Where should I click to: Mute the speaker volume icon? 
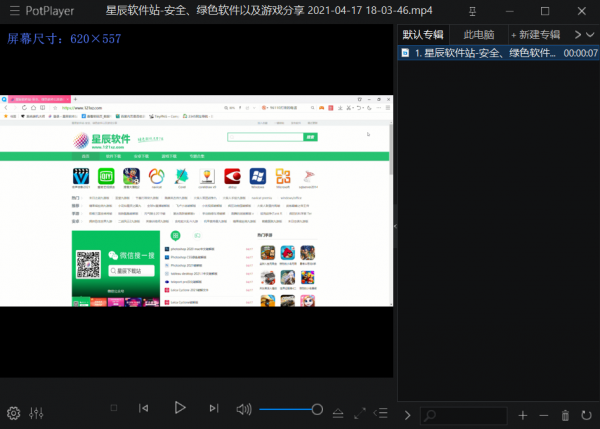244,409
